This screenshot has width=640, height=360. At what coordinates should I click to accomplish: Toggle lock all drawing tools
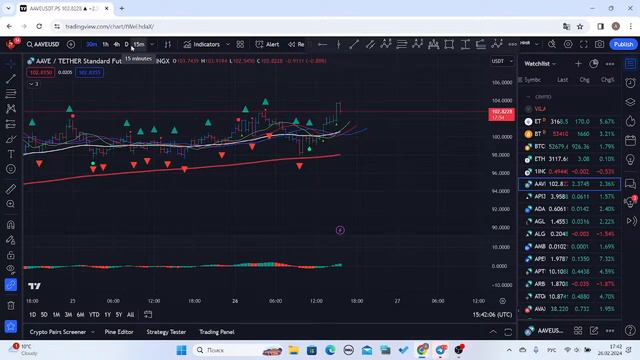(x=11, y=255)
